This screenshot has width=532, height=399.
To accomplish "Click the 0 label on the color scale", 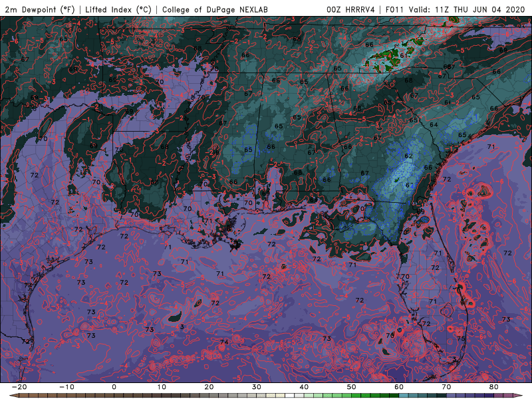I will [114, 387].
